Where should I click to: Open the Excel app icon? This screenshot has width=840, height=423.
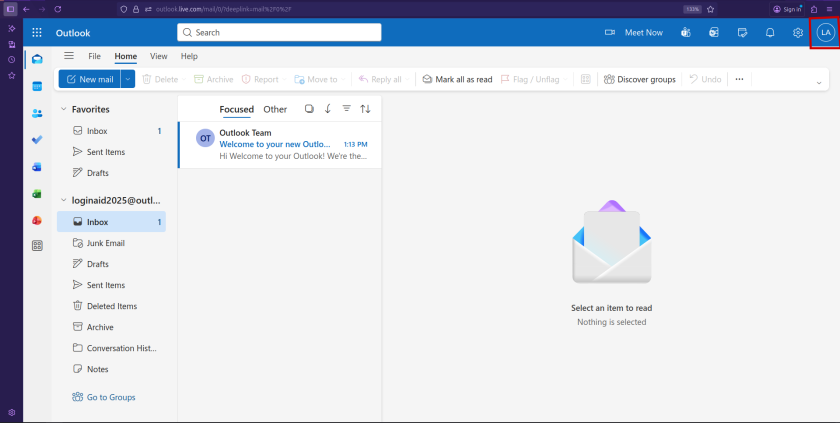pos(37,194)
